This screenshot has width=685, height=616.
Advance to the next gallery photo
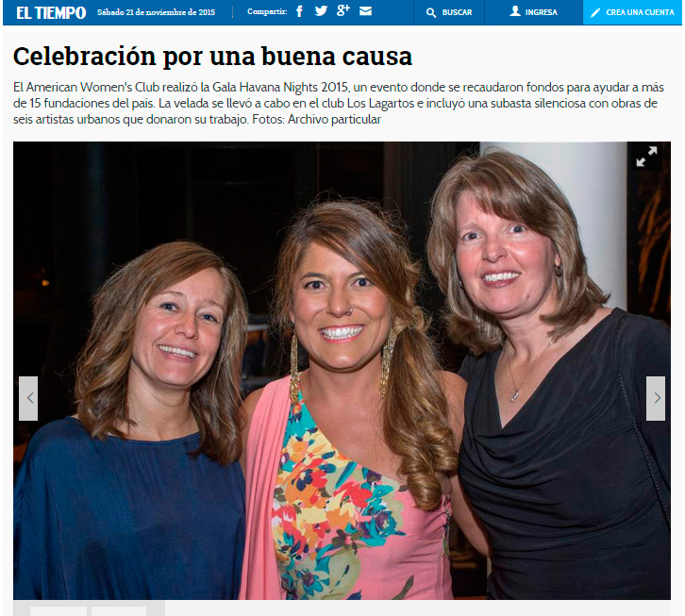click(656, 398)
